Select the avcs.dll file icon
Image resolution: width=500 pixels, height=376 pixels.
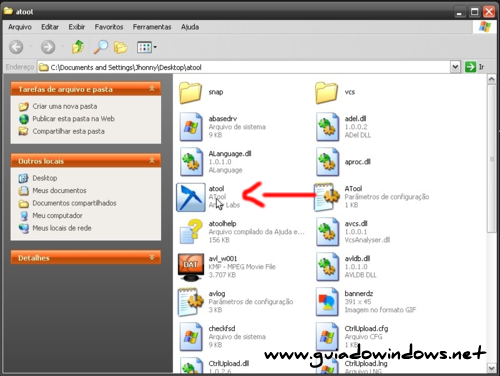click(x=327, y=232)
